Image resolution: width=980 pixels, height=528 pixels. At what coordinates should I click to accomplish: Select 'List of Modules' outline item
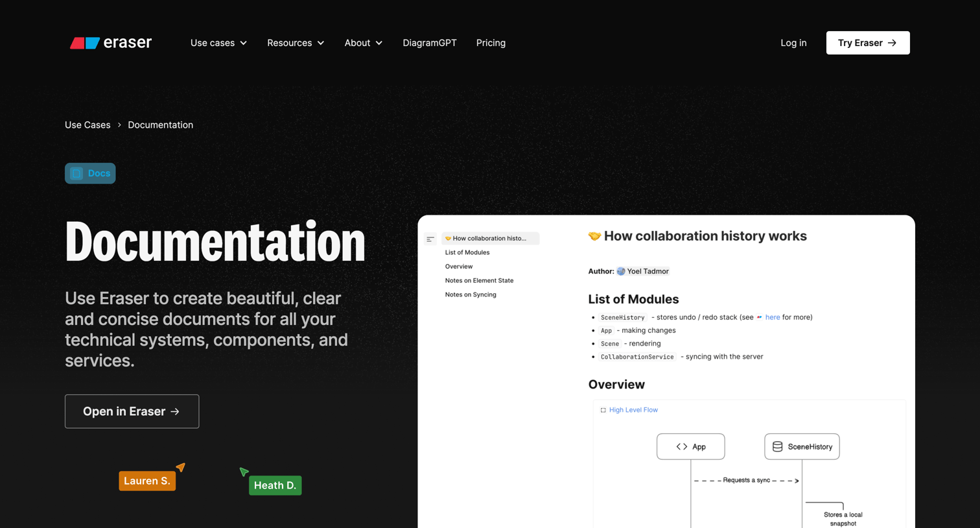(467, 252)
